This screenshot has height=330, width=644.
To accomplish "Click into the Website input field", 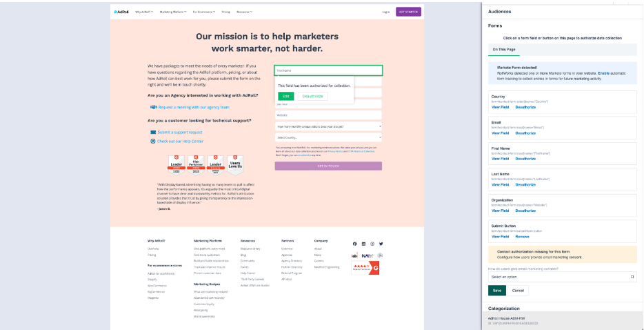I will [328, 115].
